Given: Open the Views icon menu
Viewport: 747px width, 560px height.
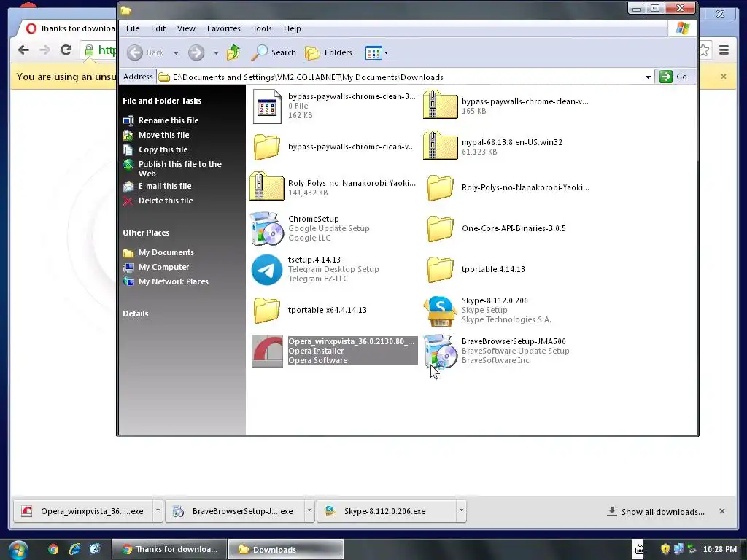Looking at the screenshot, I should tap(376, 52).
